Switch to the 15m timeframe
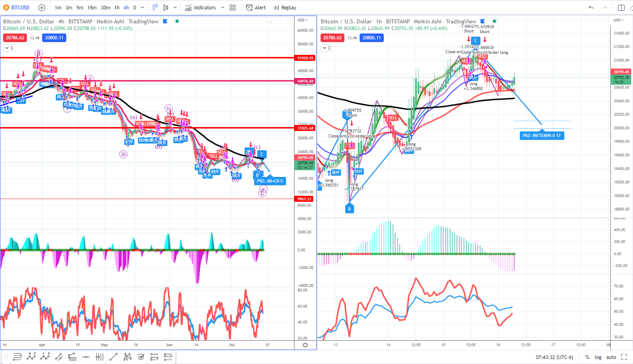This screenshot has width=633, height=364. pyautogui.click(x=92, y=8)
